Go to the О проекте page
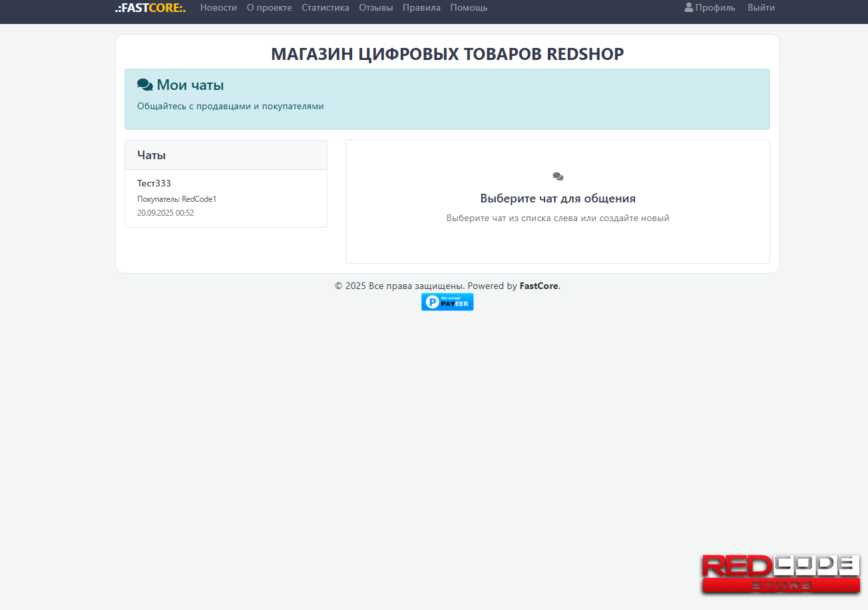868x610 pixels. click(269, 8)
